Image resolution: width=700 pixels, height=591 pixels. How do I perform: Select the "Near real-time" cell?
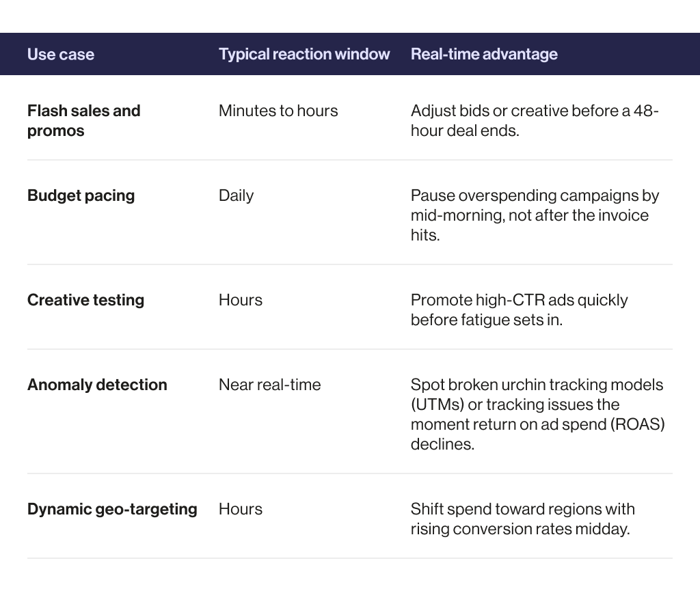point(269,385)
